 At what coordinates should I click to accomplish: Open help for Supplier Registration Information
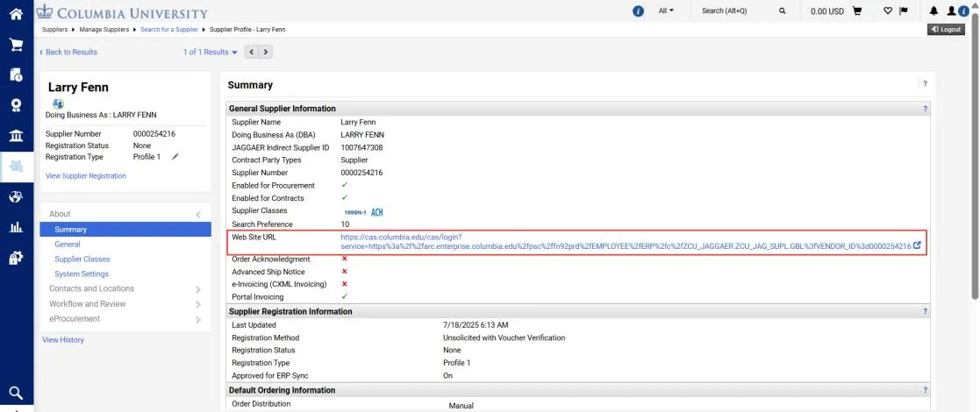(925, 311)
